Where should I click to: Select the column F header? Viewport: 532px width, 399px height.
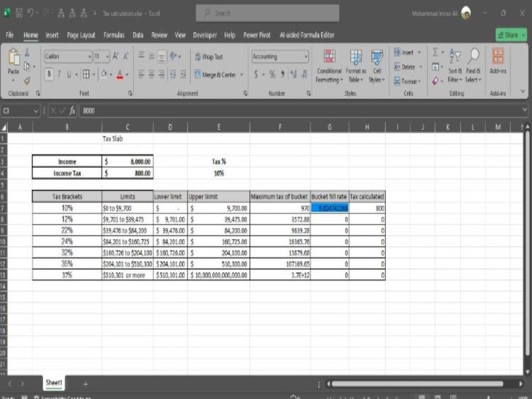tap(280, 127)
